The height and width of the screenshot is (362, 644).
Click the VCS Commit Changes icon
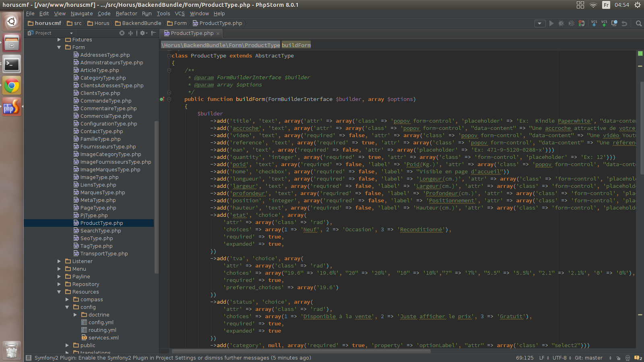[x=604, y=23]
